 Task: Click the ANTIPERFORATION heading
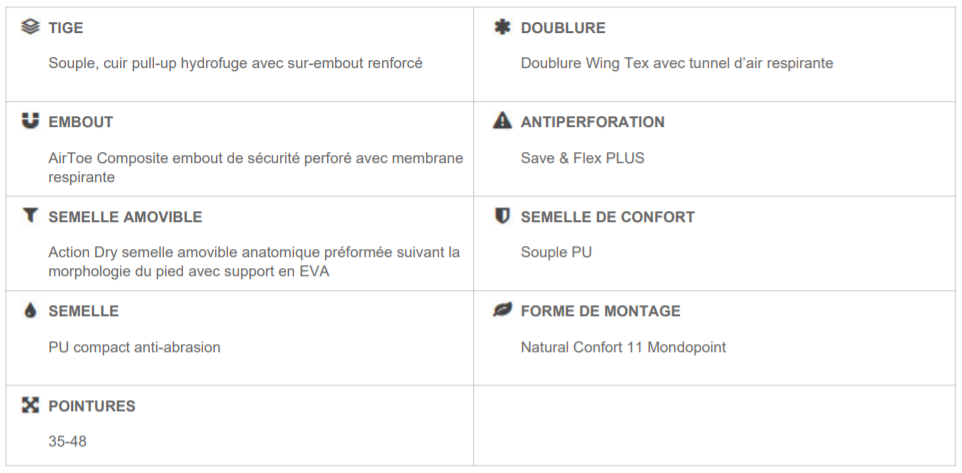point(592,122)
